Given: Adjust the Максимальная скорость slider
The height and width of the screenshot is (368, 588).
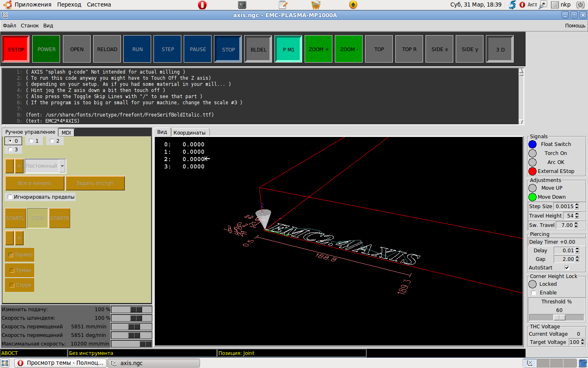Looking at the screenshot, I should [x=131, y=344].
